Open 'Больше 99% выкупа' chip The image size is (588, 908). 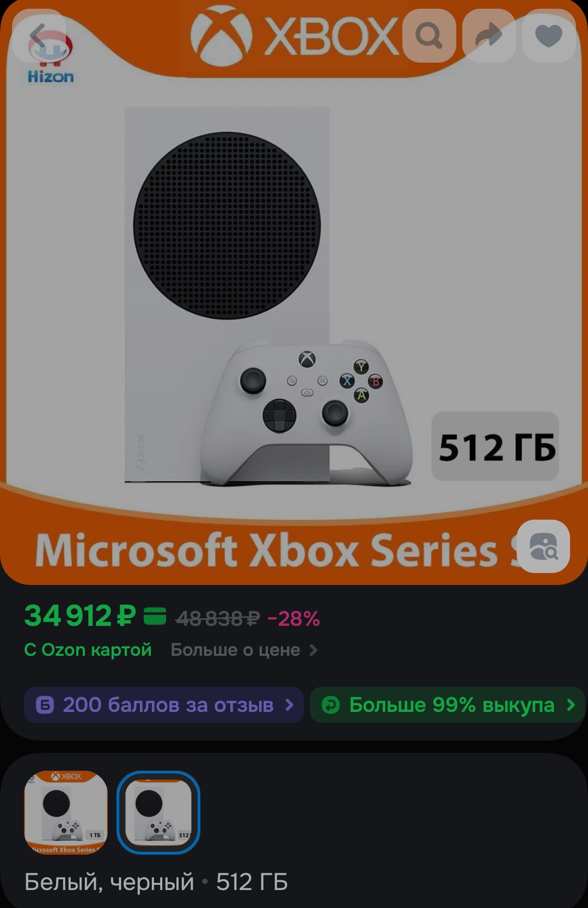click(448, 705)
